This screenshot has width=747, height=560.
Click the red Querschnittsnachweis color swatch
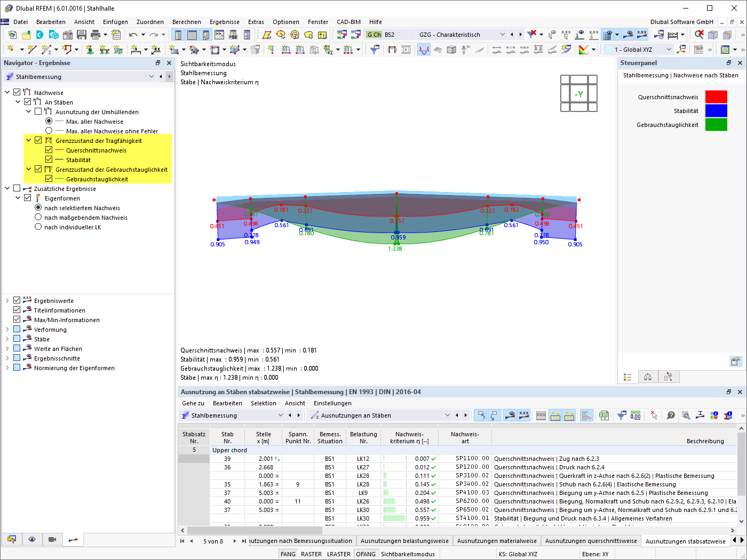(x=716, y=97)
